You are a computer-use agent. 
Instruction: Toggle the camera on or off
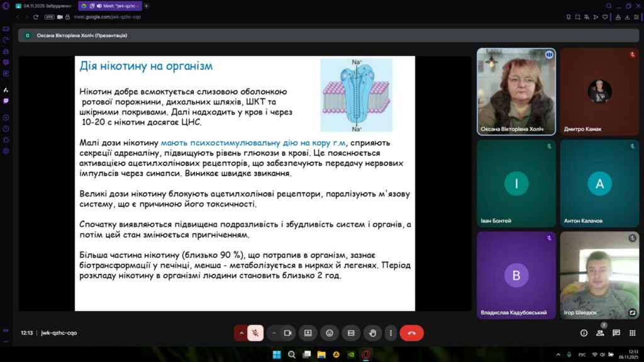tap(288, 332)
